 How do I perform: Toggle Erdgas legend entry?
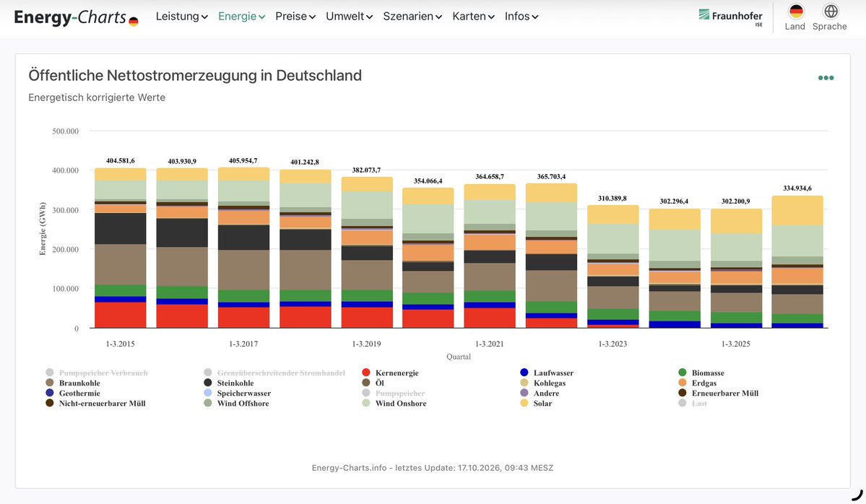click(x=697, y=383)
